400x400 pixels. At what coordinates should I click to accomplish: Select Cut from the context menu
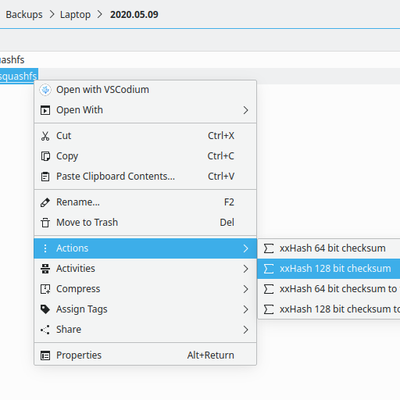[x=145, y=136]
